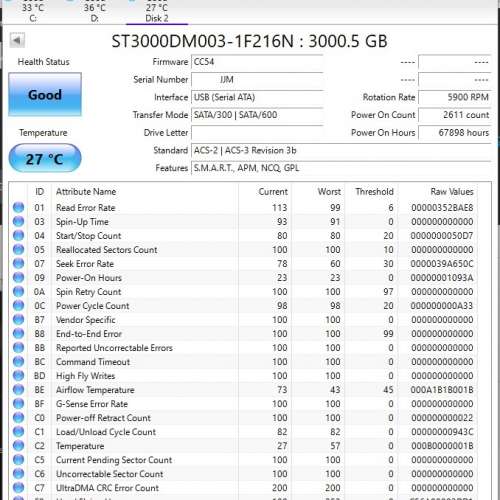Click the status icon for Power-off Retract Count
Viewport: 500px width, 500px height.
(19, 417)
